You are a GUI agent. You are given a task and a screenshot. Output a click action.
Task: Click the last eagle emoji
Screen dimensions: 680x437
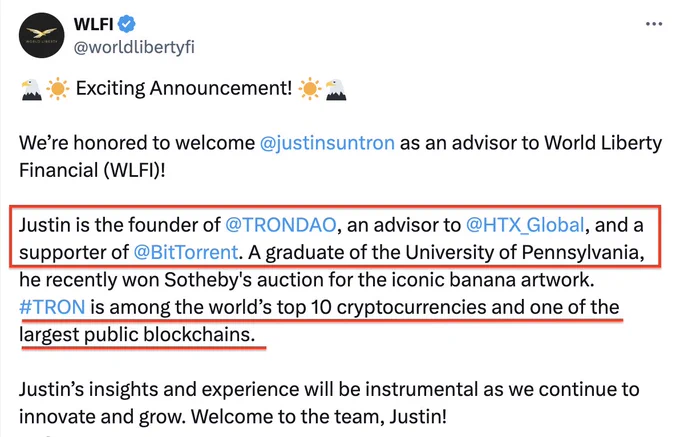(336, 89)
